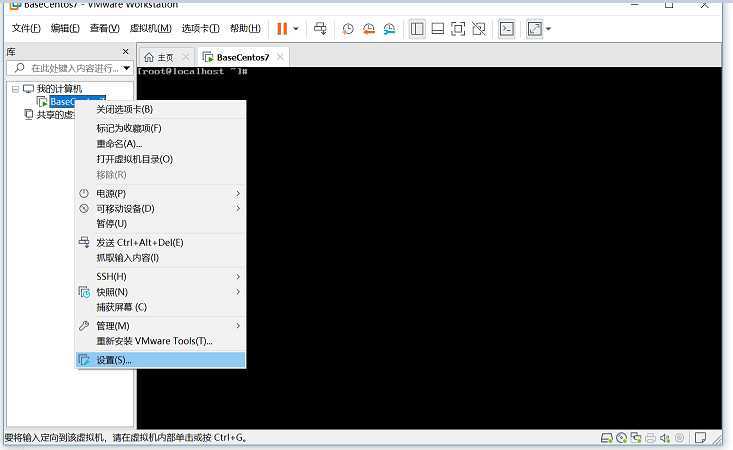This screenshot has height=450, width=733.
Task: Choose 设置(S)... in context menu
Action: (160, 360)
